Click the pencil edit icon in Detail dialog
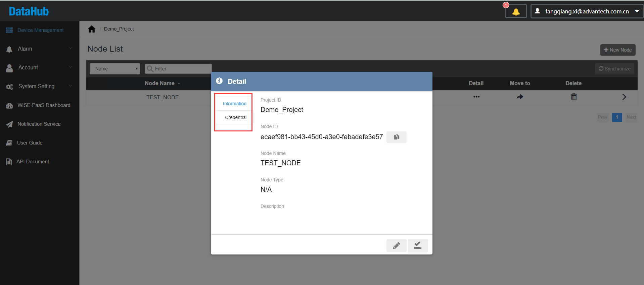644x285 pixels. click(x=397, y=246)
